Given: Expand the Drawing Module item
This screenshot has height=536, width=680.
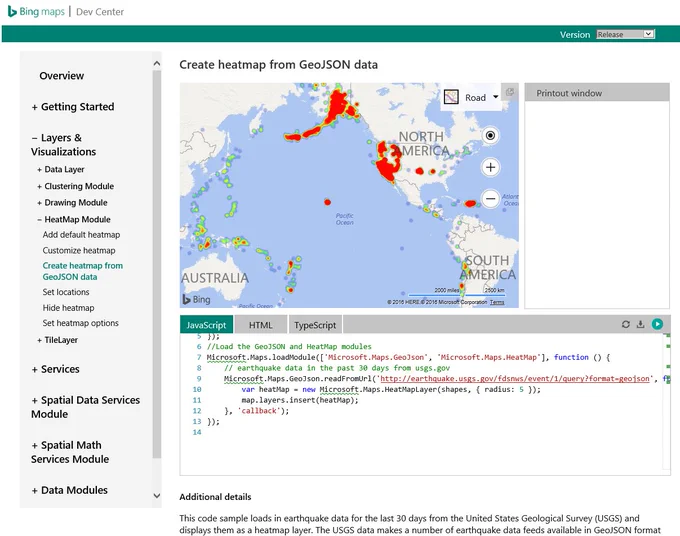Looking at the screenshot, I should 72,203.
